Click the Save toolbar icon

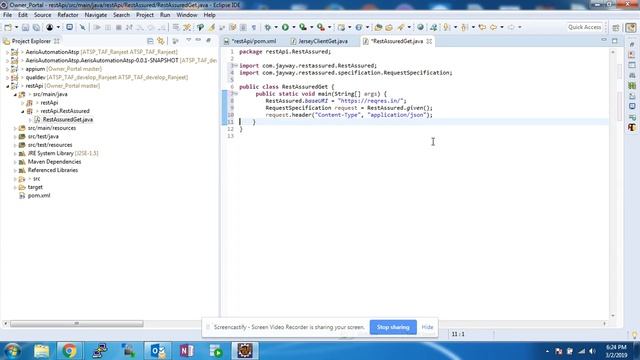(x=25, y=27)
